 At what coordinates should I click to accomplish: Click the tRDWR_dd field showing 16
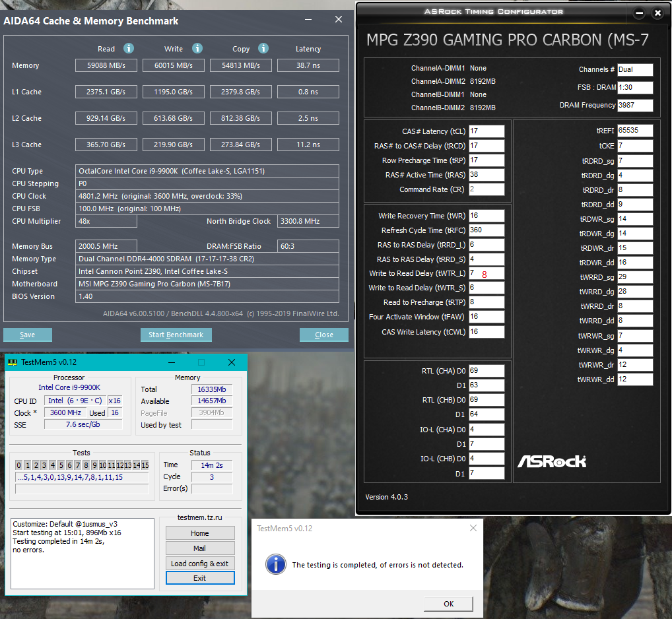click(x=635, y=262)
